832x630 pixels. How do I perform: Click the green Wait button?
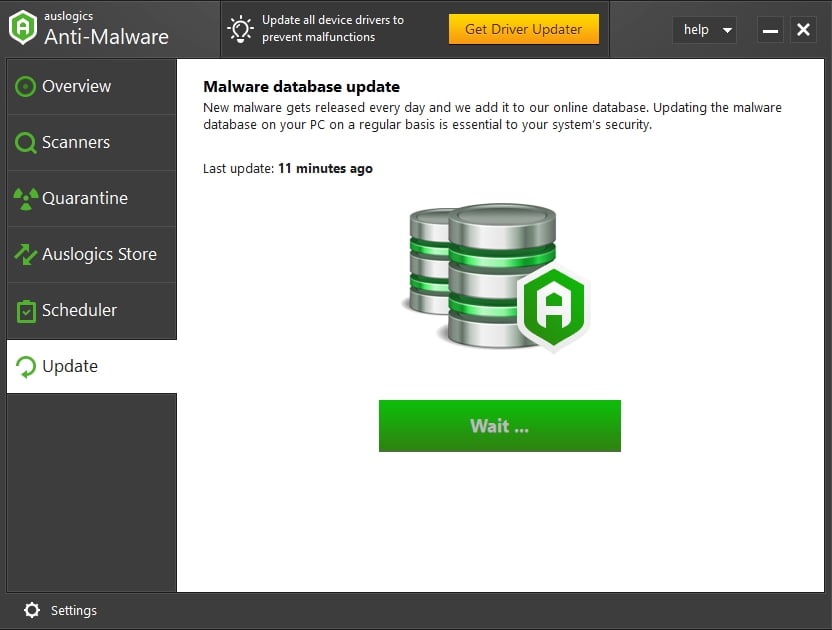[x=500, y=426]
